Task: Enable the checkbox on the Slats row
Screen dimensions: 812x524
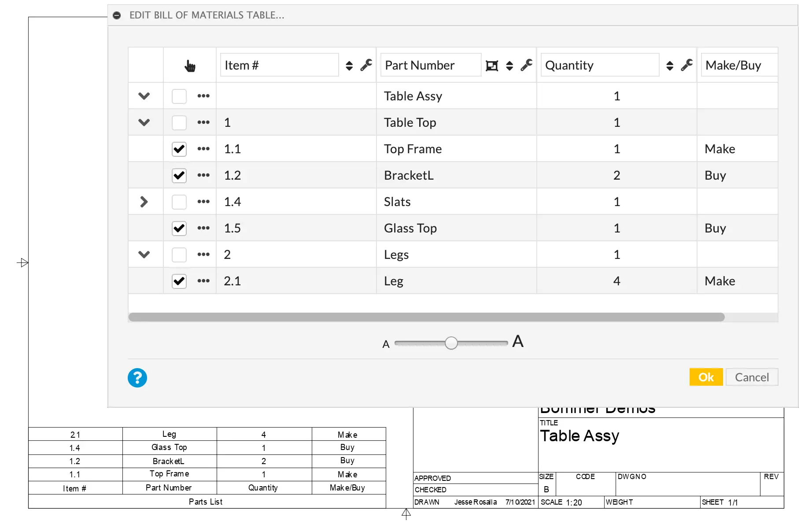Action: click(179, 202)
